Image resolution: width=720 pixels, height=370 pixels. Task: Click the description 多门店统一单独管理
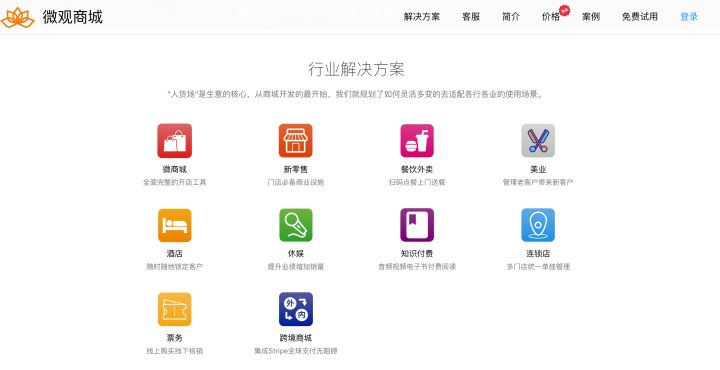click(538, 266)
